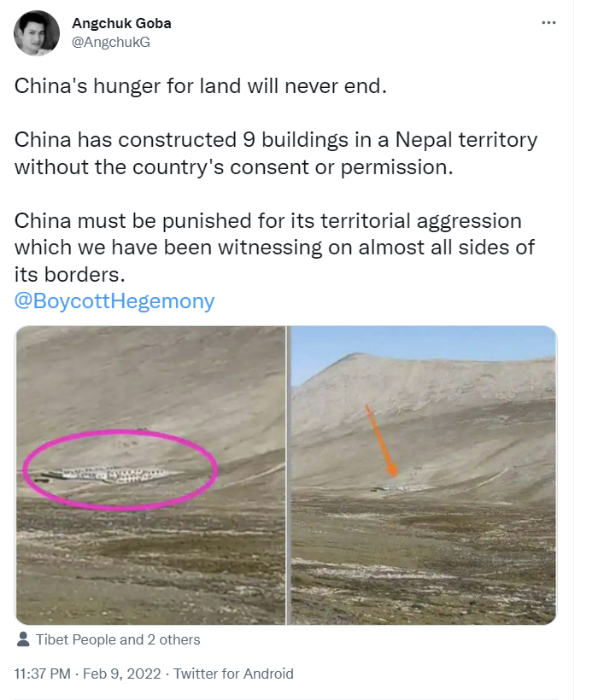Click divider line between the two photos
Screen dimensions: 598x700
click(x=289, y=475)
